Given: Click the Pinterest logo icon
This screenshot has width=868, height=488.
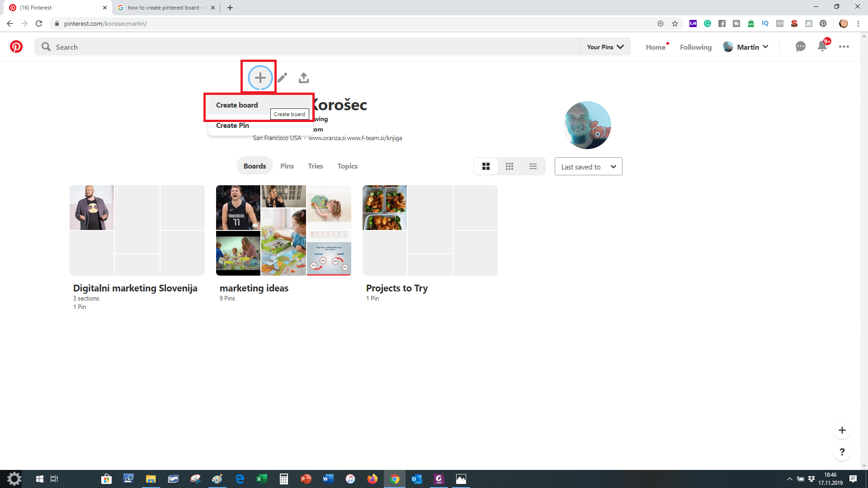Looking at the screenshot, I should tap(16, 47).
